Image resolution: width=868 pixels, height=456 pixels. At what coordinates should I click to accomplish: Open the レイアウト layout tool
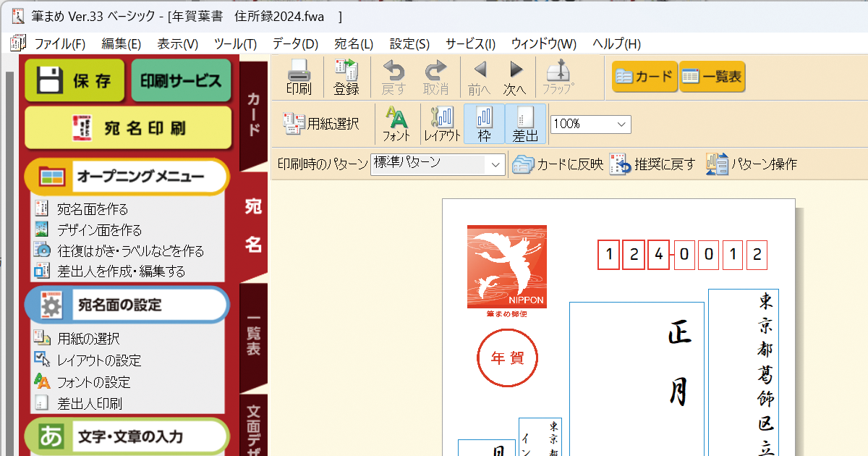coord(443,124)
